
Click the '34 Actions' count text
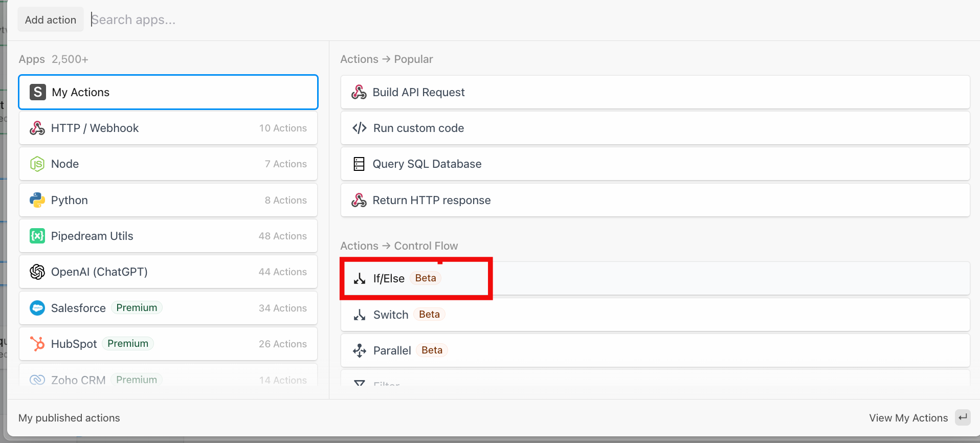[x=283, y=308]
